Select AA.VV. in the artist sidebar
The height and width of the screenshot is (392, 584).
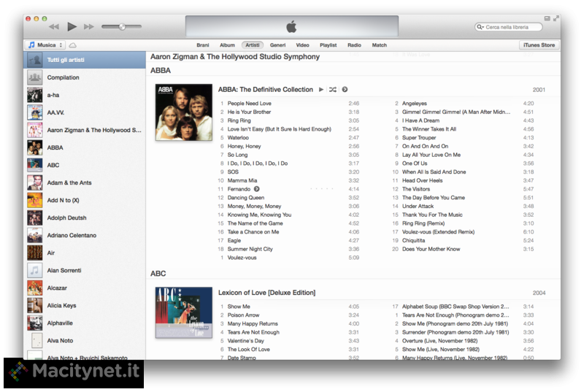(85, 112)
